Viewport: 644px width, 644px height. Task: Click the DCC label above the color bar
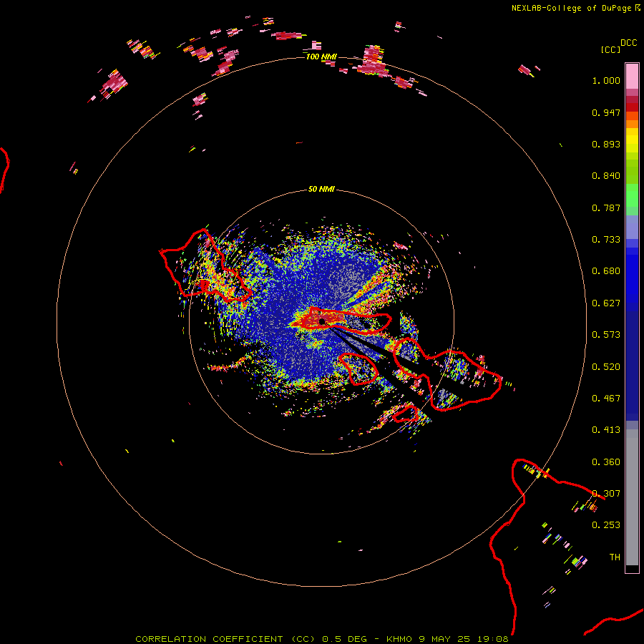tap(628, 43)
